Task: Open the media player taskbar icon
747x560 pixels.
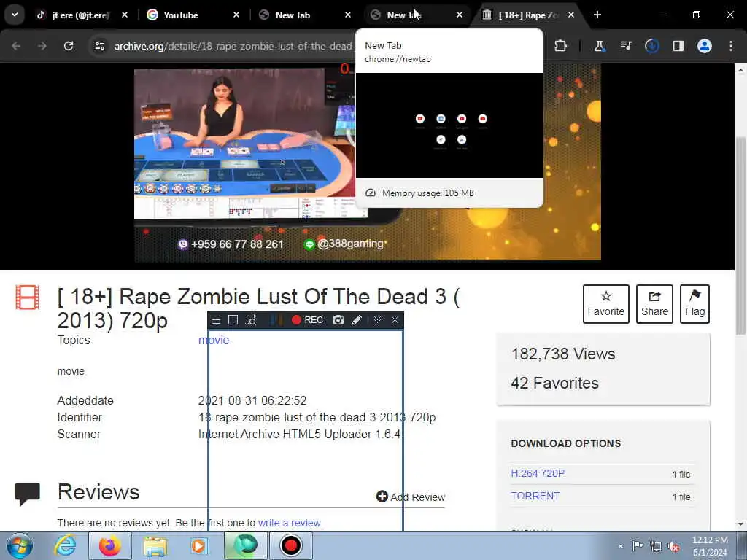Action: pos(200,545)
